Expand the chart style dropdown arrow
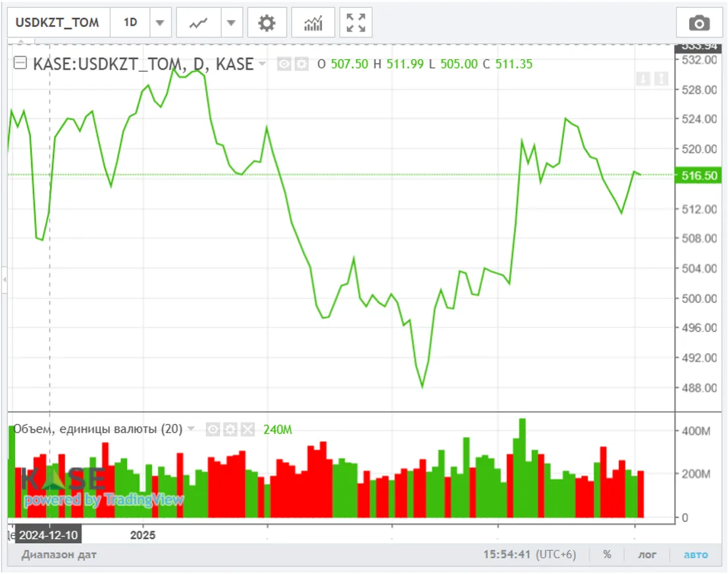This screenshot has height=574, width=728. tap(230, 23)
